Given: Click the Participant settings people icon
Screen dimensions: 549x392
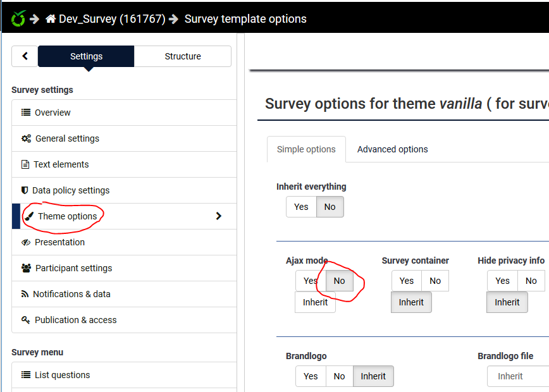Looking at the screenshot, I should (x=26, y=268).
